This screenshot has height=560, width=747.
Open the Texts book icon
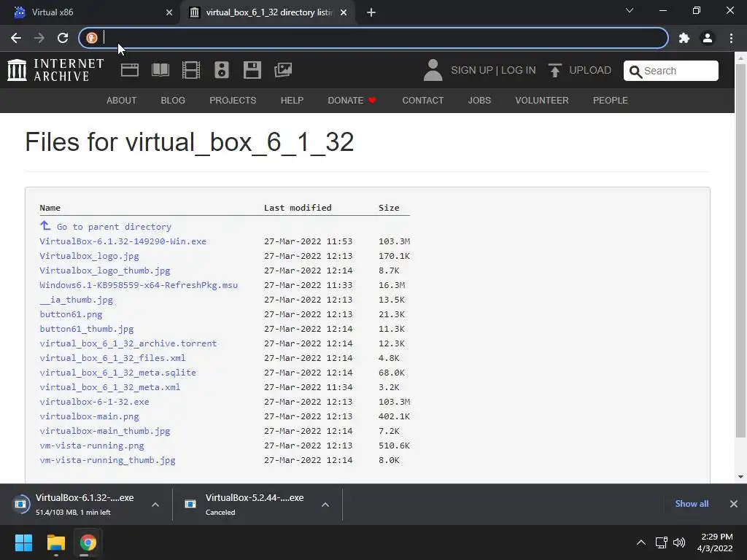tap(160, 70)
